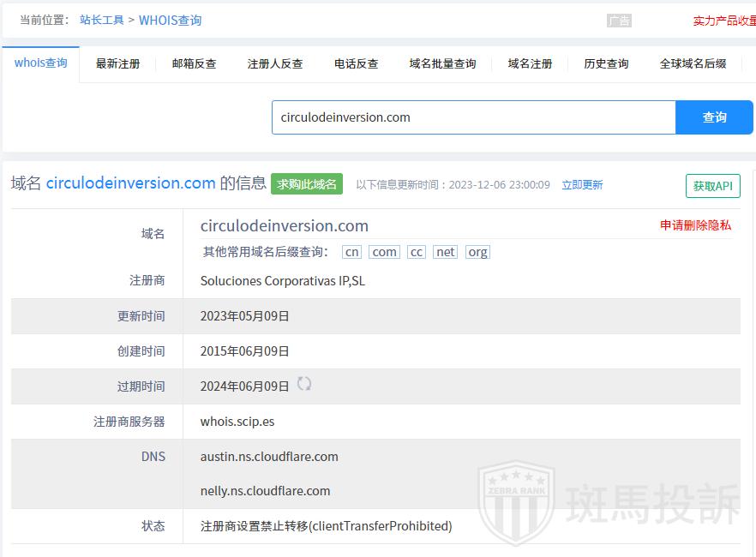Check the cn domain suffix
756x557 pixels.
[x=351, y=252]
